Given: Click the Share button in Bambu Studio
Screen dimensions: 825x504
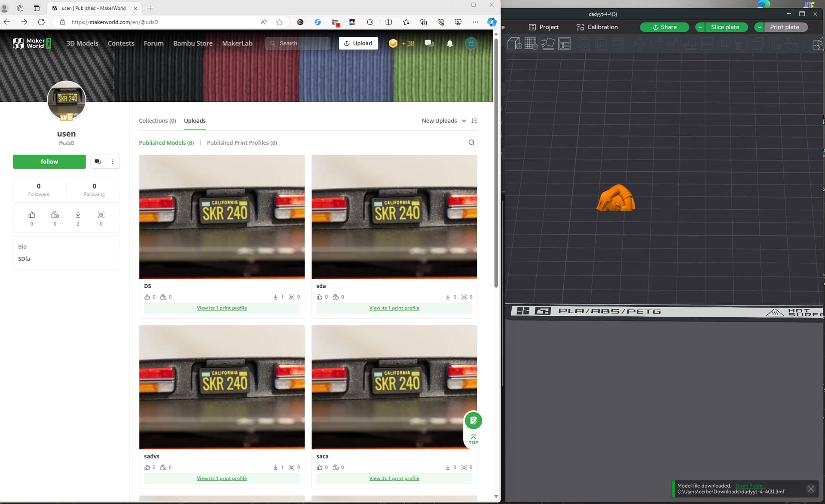Looking at the screenshot, I should click(664, 27).
